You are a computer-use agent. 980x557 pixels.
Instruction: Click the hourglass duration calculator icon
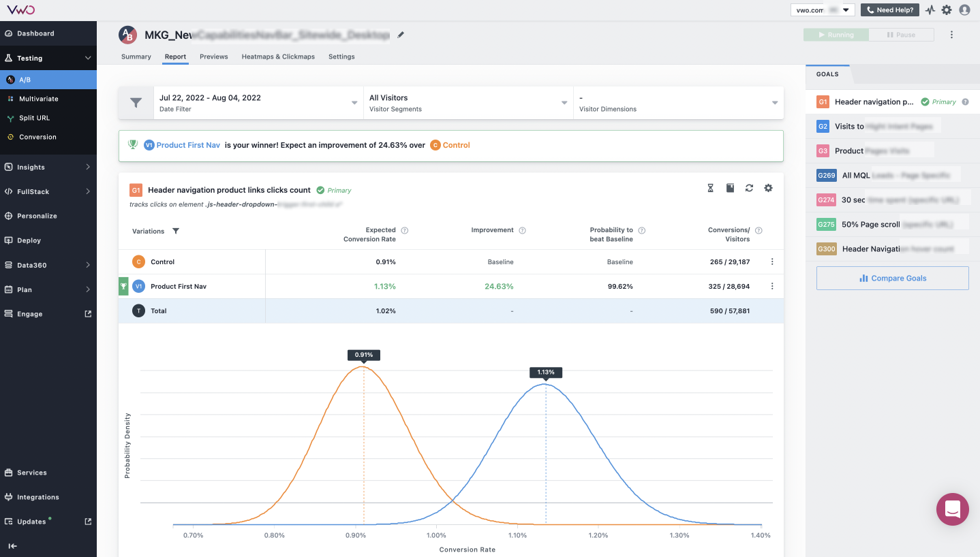click(710, 187)
